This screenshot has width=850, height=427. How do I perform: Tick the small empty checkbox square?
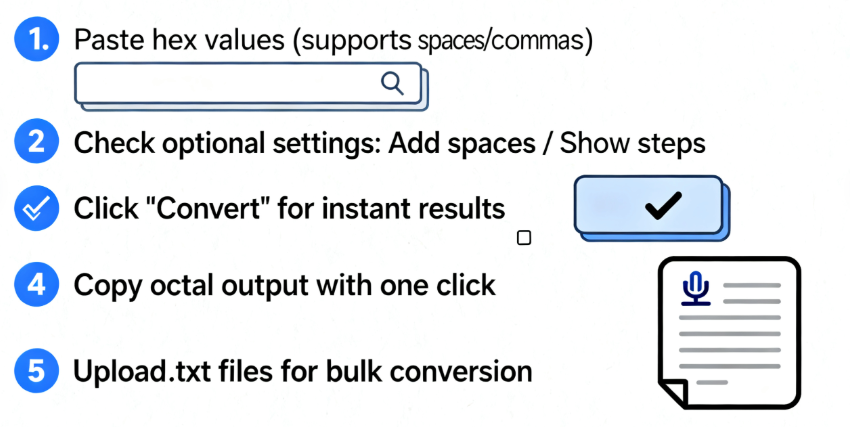(x=523, y=238)
